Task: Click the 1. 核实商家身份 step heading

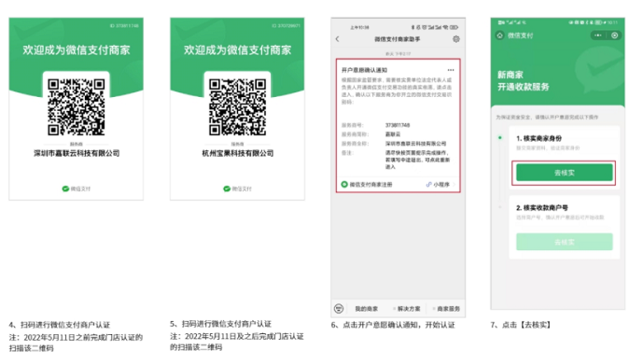Action: (x=538, y=138)
